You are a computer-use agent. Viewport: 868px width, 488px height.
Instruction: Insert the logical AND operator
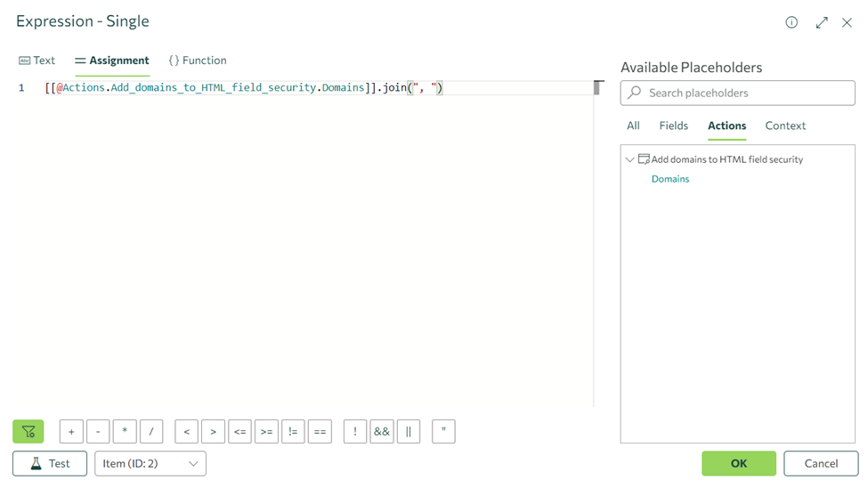click(x=382, y=432)
